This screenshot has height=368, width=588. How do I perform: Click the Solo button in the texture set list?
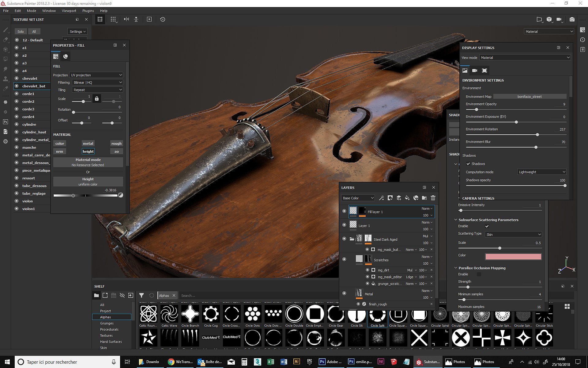click(x=21, y=32)
